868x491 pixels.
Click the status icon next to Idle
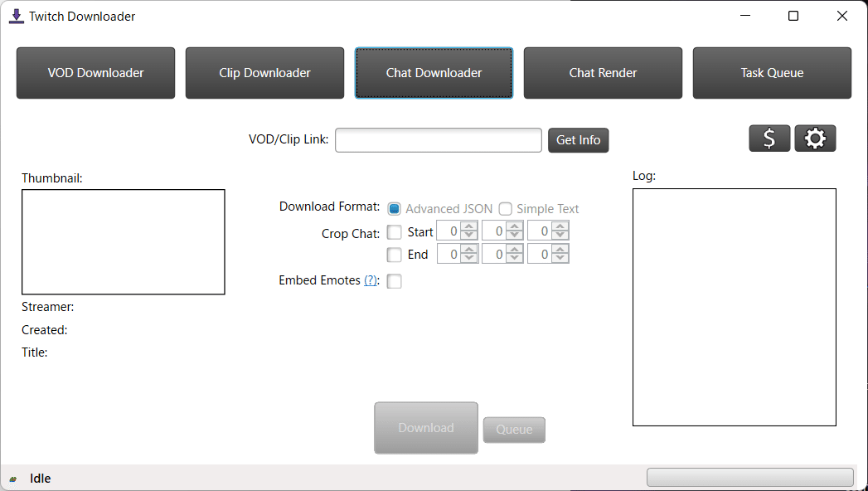coord(12,479)
